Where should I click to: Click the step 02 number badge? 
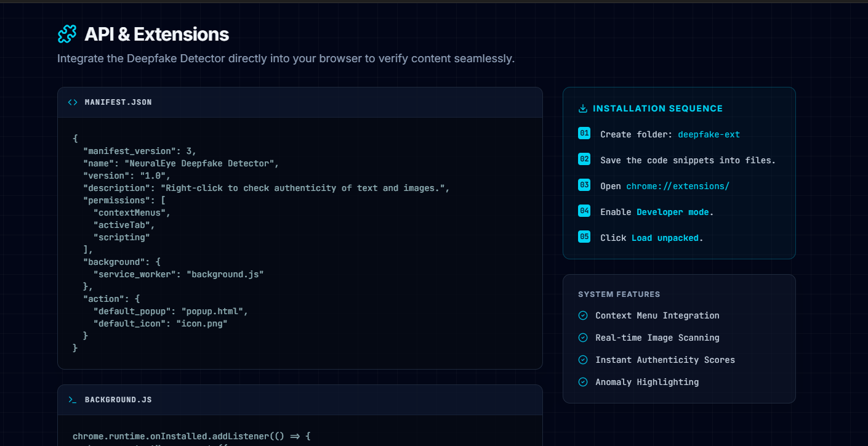coord(584,159)
